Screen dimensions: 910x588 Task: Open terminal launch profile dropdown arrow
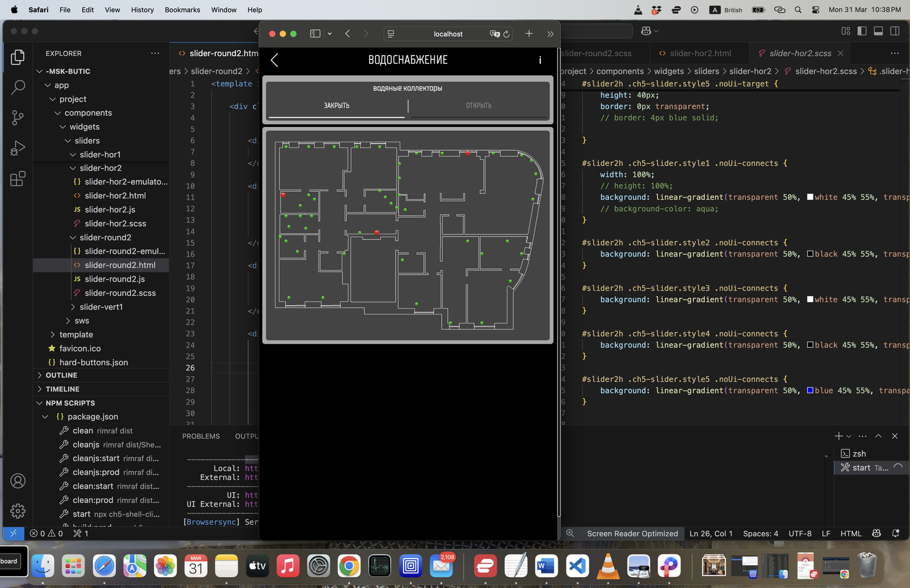pyautogui.click(x=848, y=436)
